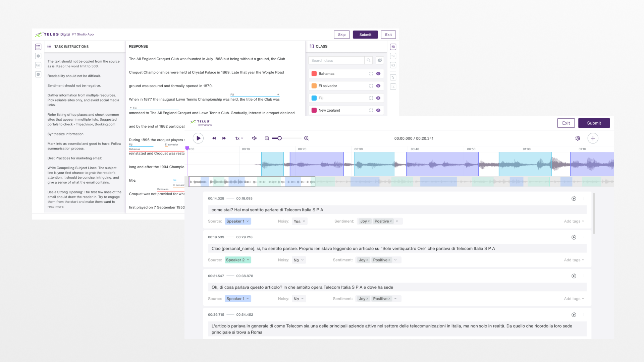Select Bahamas class row
Image resolution: width=644 pixels, height=362 pixels.
click(346, 74)
